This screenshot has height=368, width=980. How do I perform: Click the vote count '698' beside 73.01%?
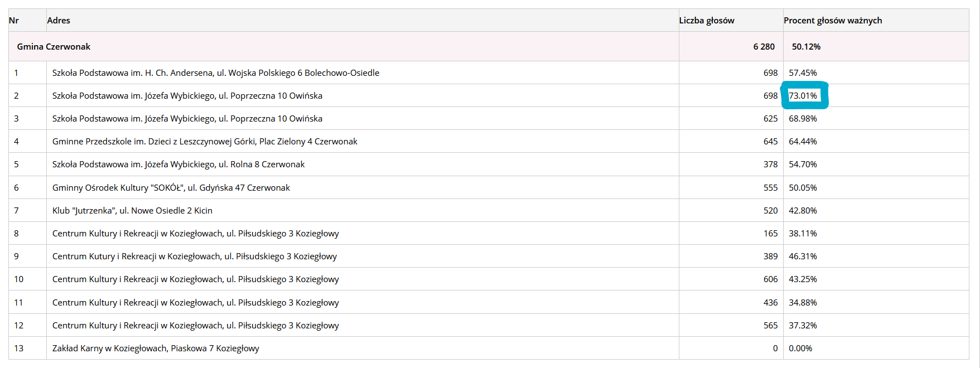(770, 96)
